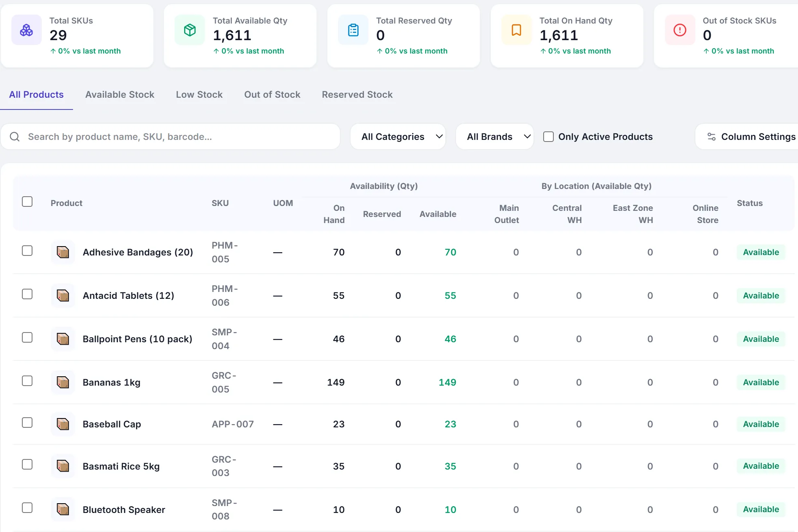Open the Baseball Cap product name
This screenshot has width=798, height=532.
112,424
